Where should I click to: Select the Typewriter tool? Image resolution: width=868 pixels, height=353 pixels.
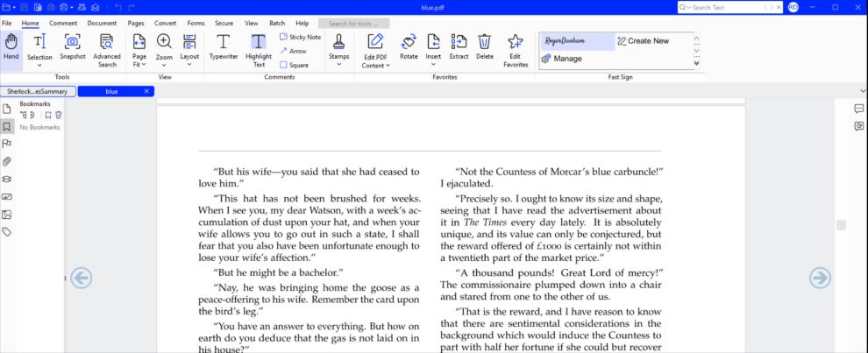click(x=223, y=47)
